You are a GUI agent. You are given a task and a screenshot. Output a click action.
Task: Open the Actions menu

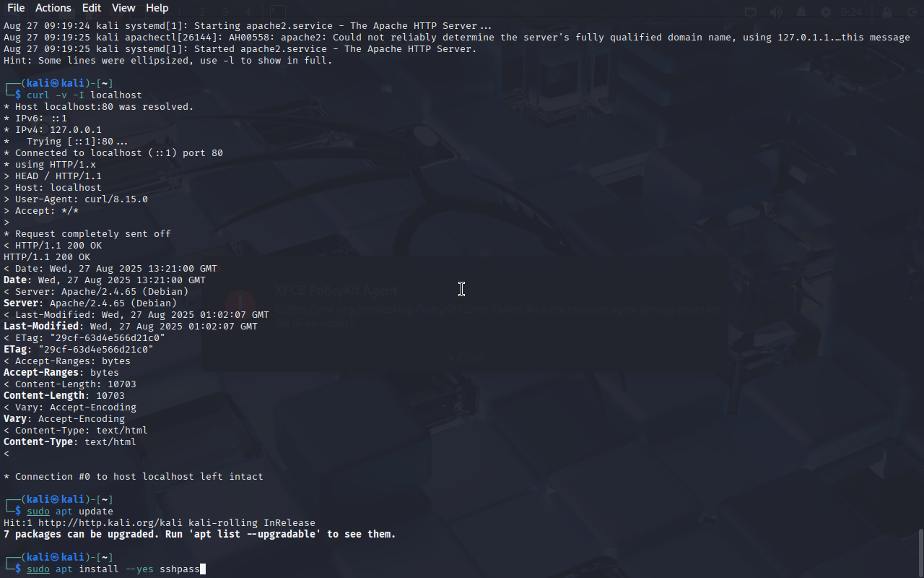point(53,8)
